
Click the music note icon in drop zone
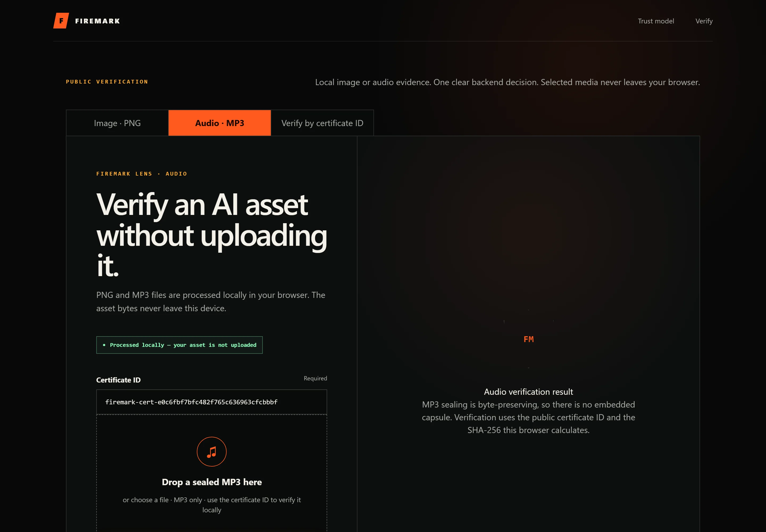pyautogui.click(x=212, y=452)
